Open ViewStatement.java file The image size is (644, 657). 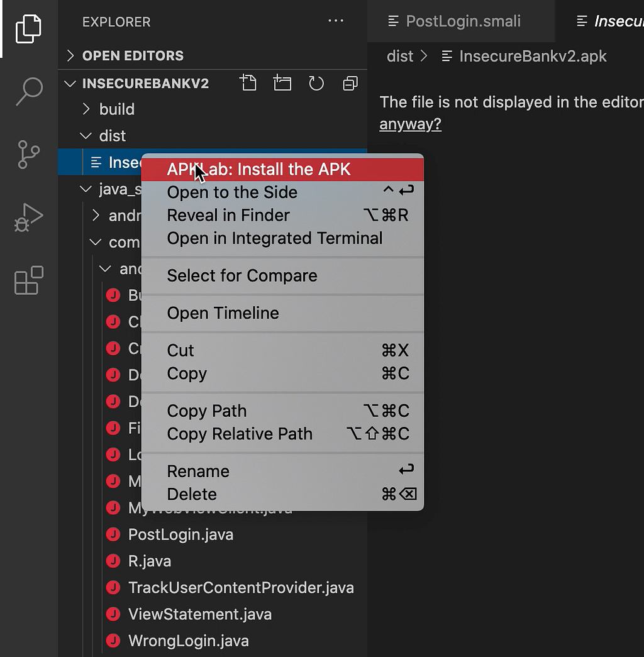199,614
